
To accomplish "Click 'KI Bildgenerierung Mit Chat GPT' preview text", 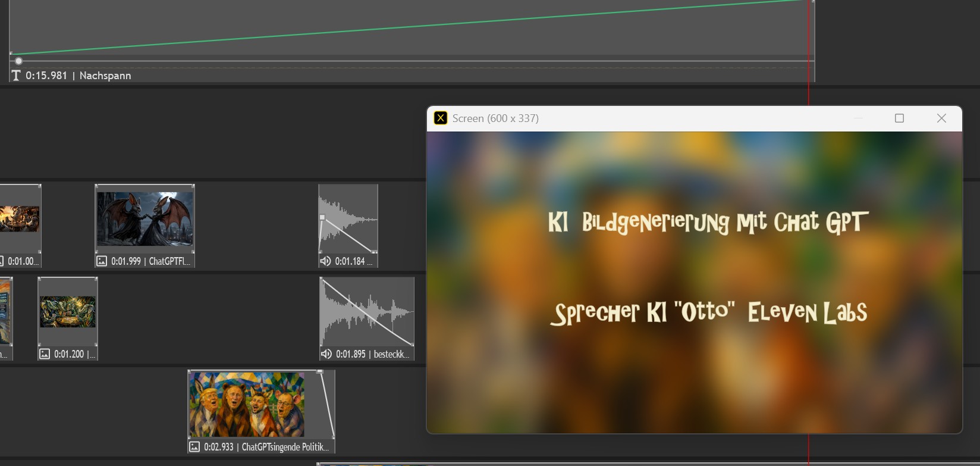I will tap(708, 222).
